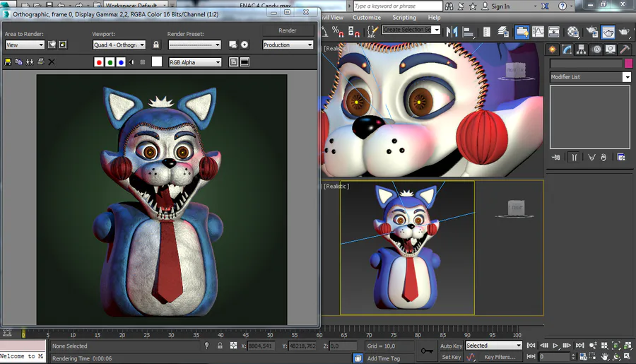The width and height of the screenshot is (636, 364).
Task: Save the rendered image with floppy icon
Action: click(x=8, y=61)
